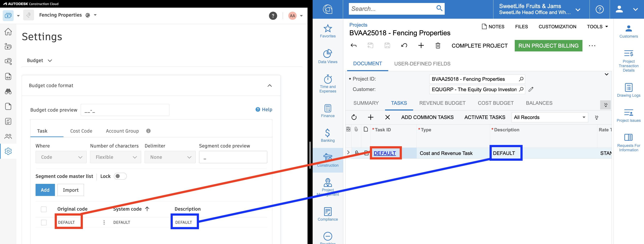Click the settings gear in left sidebar
Image resolution: width=644 pixels, height=244 pixels.
point(8,151)
